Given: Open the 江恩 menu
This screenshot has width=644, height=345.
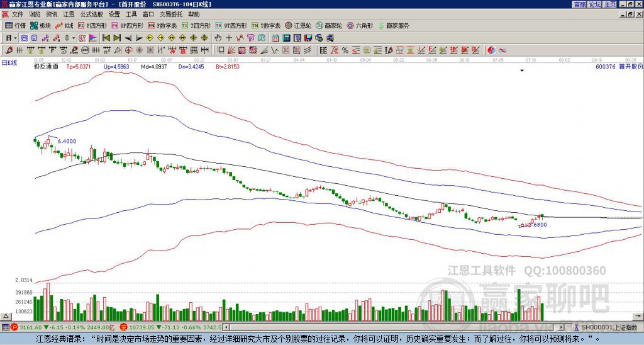Looking at the screenshot, I should pos(69,14).
